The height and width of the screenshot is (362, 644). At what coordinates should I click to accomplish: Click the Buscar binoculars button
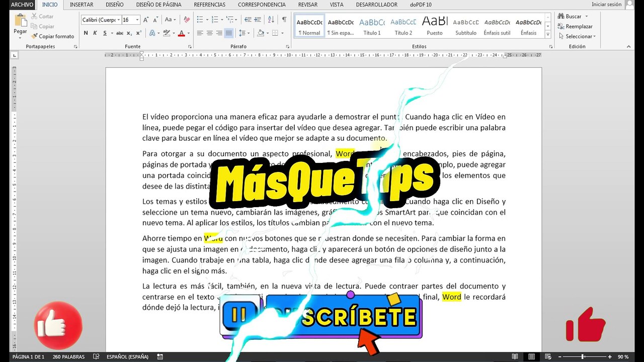click(x=570, y=16)
